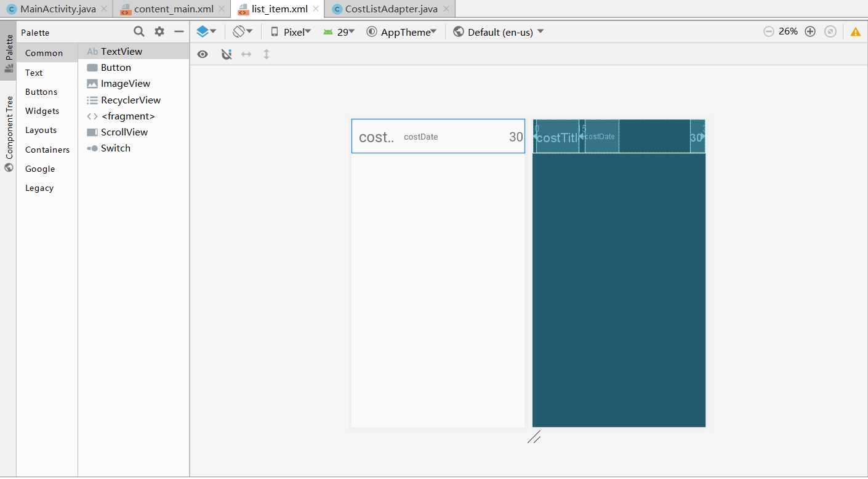Select the Containers palette category

click(47, 150)
